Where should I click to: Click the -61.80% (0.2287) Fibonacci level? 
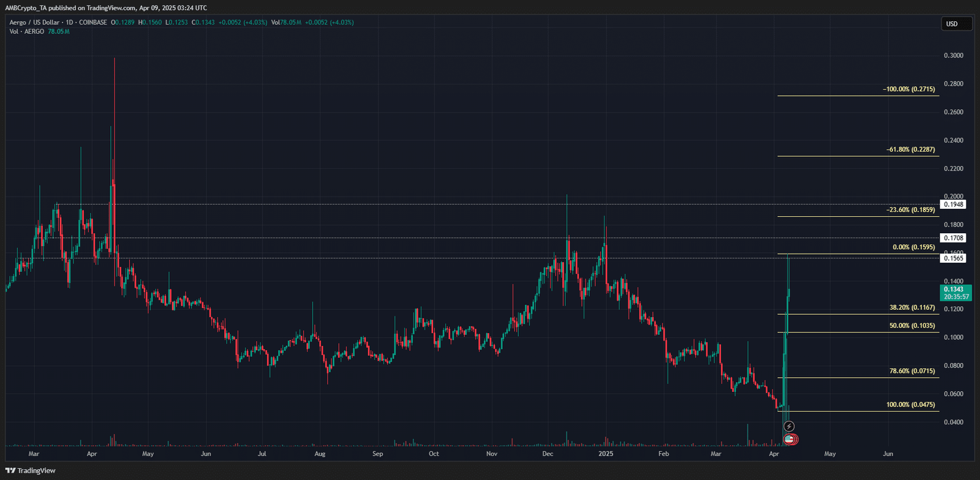(910, 149)
